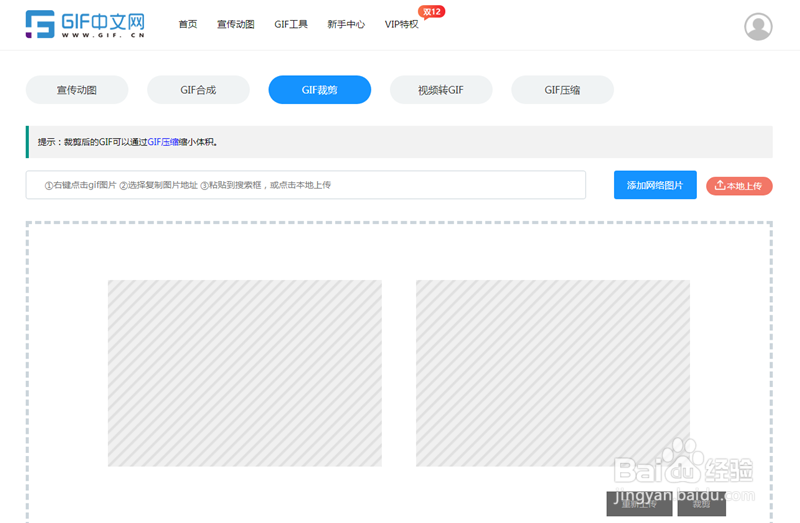Open VIP特权 in the top navigation
The width and height of the screenshot is (800, 523).
pyautogui.click(x=402, y=24)
